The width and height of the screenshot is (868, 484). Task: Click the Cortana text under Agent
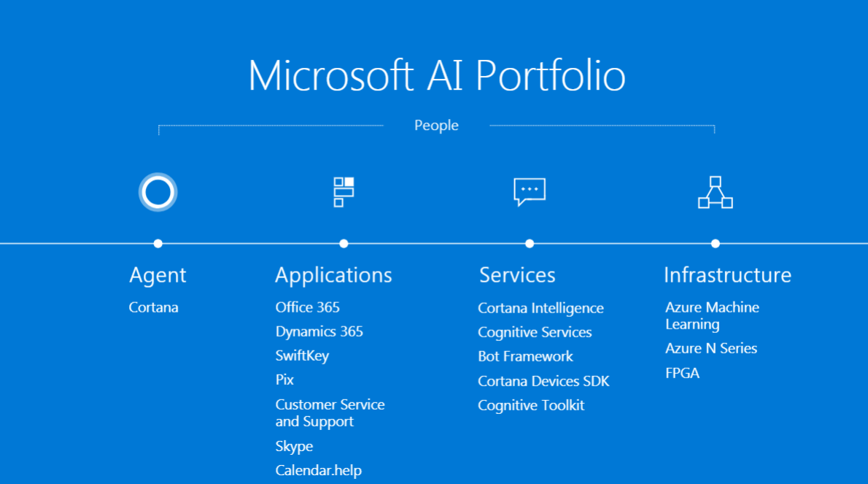point(153,307)
